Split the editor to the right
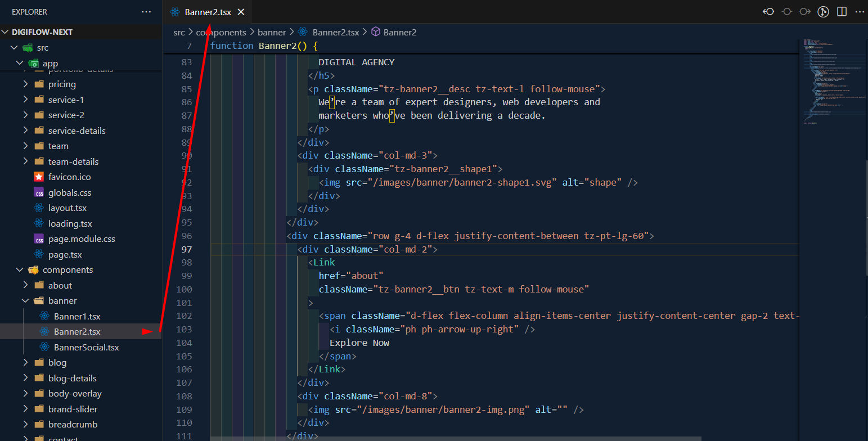The height and width of the screenshot is (441, 868). pos(842,12)
